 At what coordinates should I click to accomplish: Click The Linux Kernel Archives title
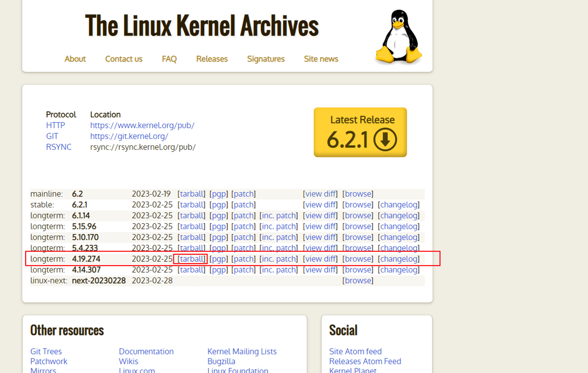[202, 25]
